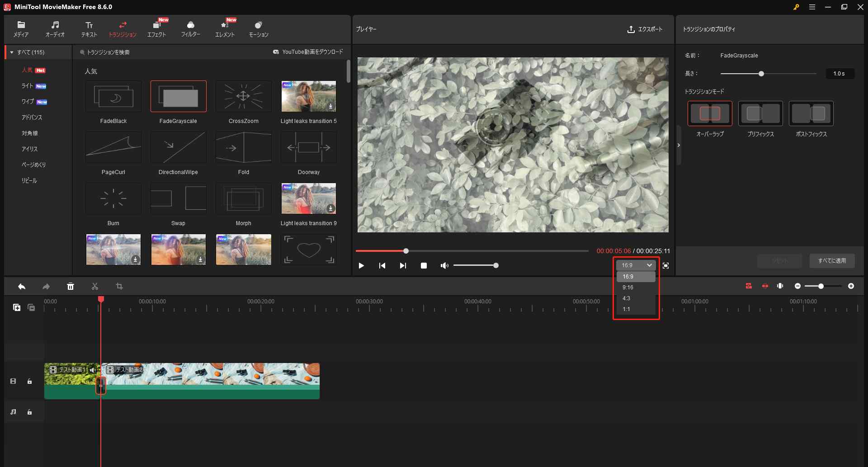Lock the audio track
Viewport: 868px width, 467px height.
click(29, 412)
